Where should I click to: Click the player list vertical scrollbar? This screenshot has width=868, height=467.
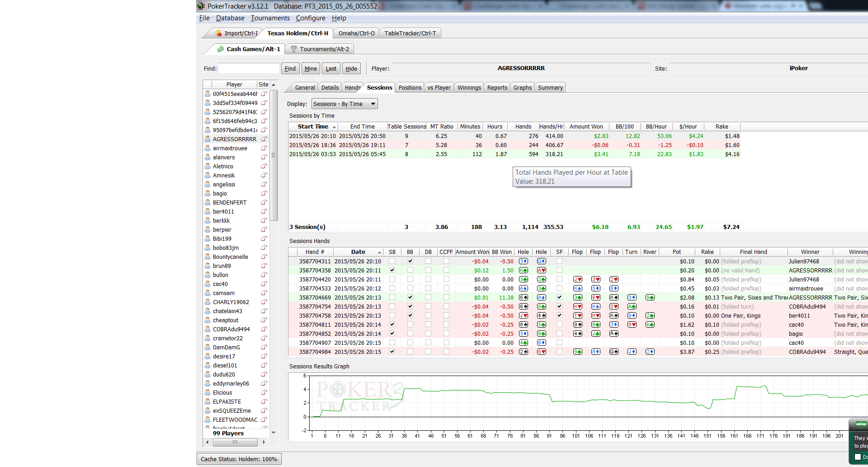pos(274,155)
